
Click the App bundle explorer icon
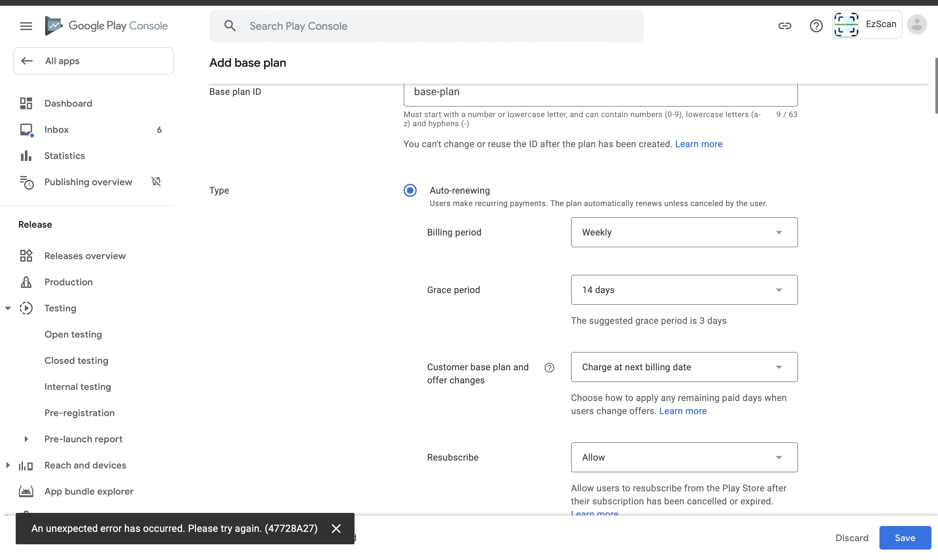point(26,491)
